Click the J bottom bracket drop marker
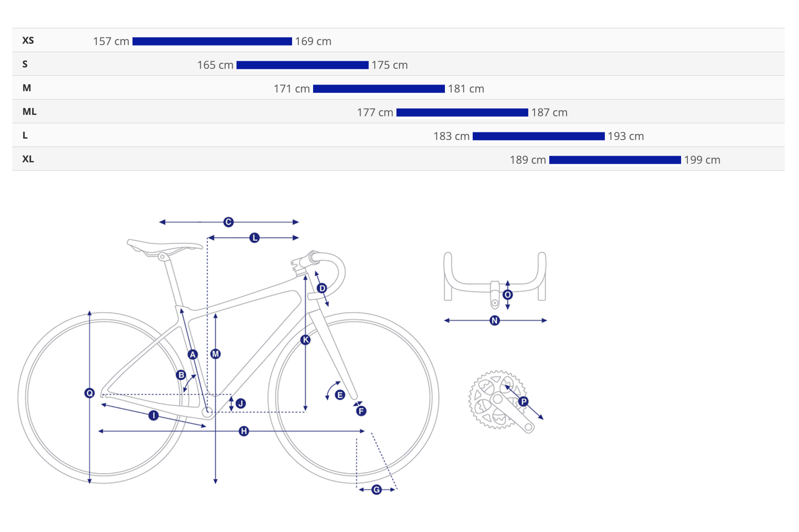The width and height of the screenshot is (799, 532). (241, 404)
